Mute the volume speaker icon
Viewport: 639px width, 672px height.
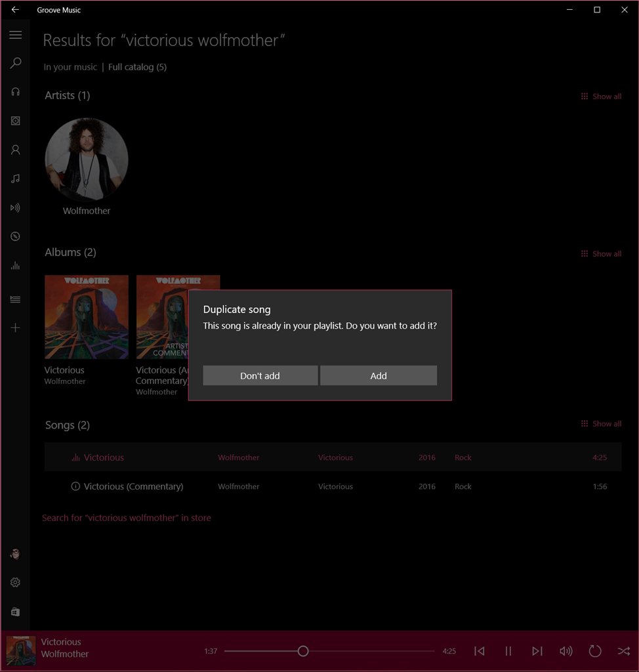(566, 651)
